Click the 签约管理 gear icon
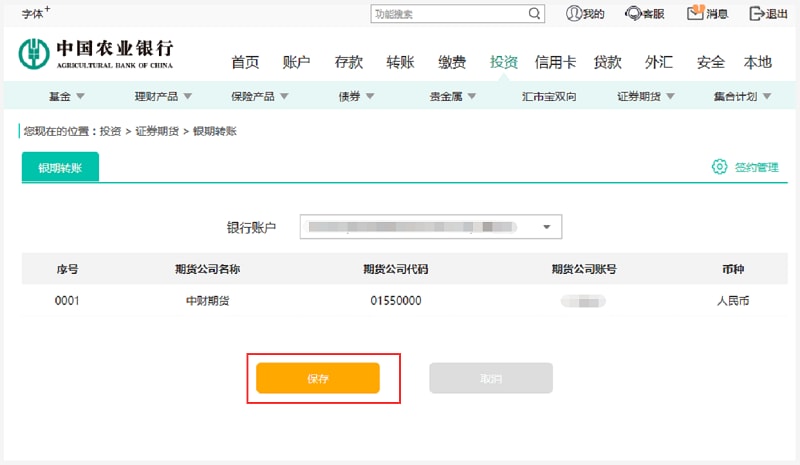Viewport: 800px width, 465px height. click(x=719, y=167)
